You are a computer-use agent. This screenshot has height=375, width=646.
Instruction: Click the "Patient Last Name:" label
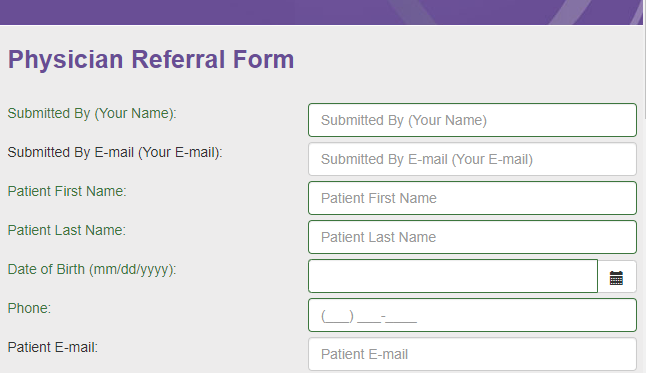67,230
